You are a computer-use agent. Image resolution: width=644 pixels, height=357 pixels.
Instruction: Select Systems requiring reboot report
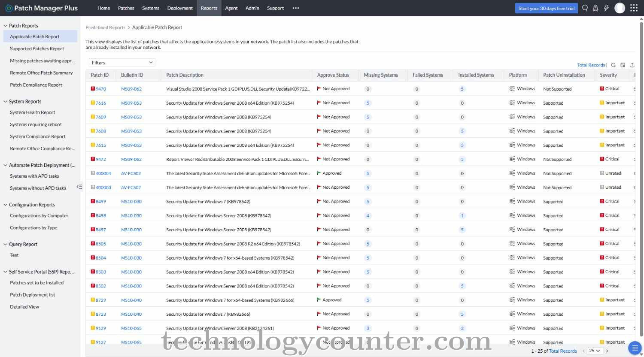pyautogui.click(x=36, y=124)
